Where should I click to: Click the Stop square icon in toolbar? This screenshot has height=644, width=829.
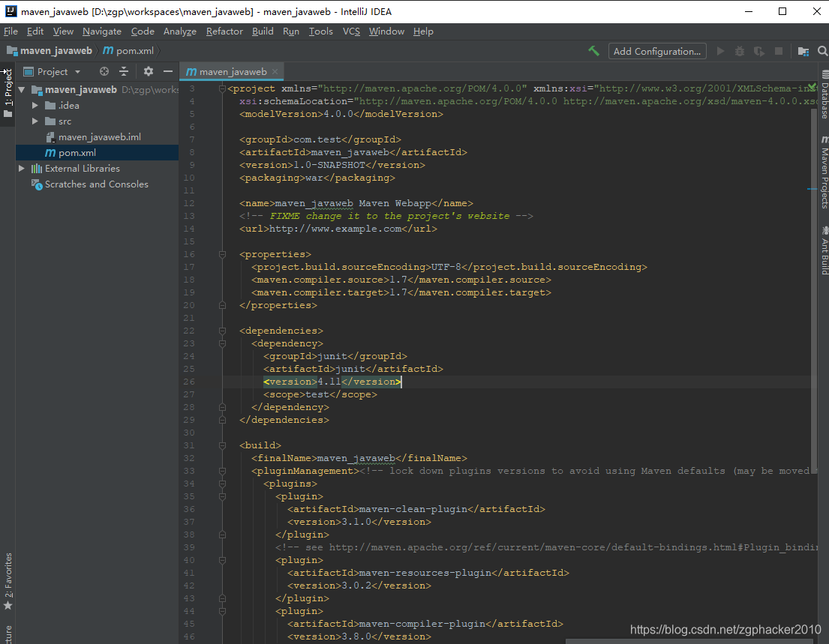click(x=778, y=51)
